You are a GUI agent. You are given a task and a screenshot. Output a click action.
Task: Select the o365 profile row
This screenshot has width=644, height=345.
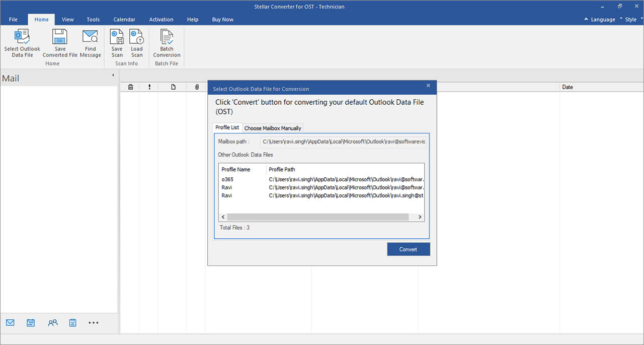click(321, 179)
